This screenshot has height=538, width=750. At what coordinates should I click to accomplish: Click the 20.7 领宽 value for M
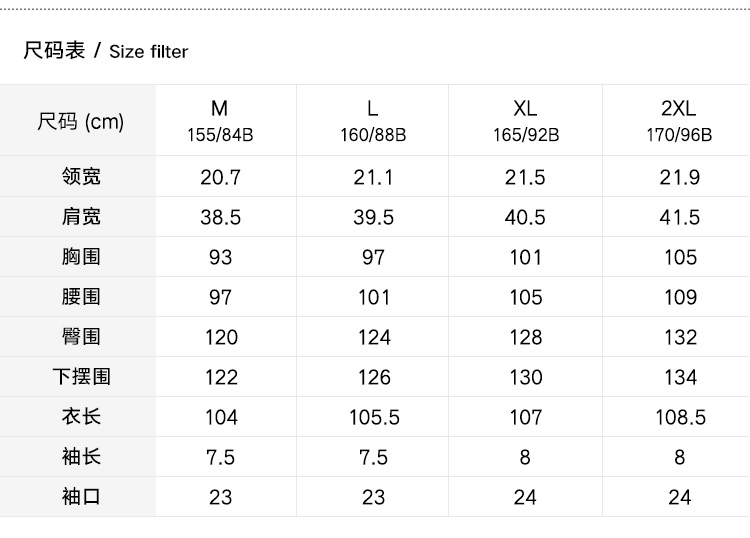click(x=220, y=177)
